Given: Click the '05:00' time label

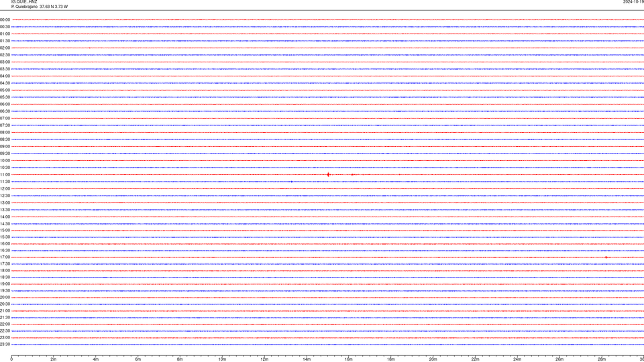Looking at the screenshot, I should pos(5,90).
